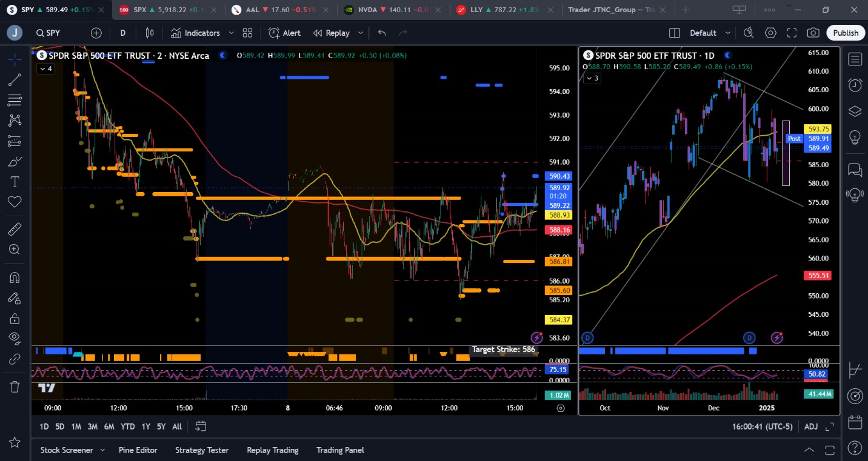
Task: Open the forecasting and measurement tools
Action: pyautogui.click(x=15, y=141)
